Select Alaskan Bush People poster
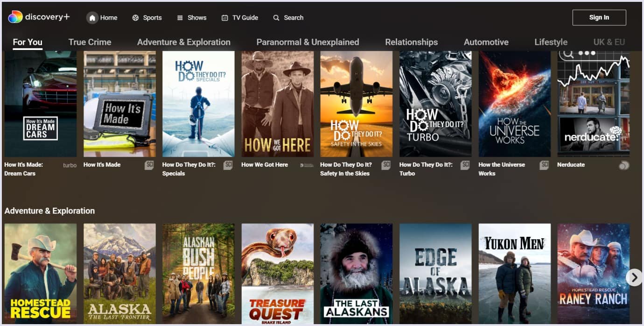644x326 pixels. [198, 274]
